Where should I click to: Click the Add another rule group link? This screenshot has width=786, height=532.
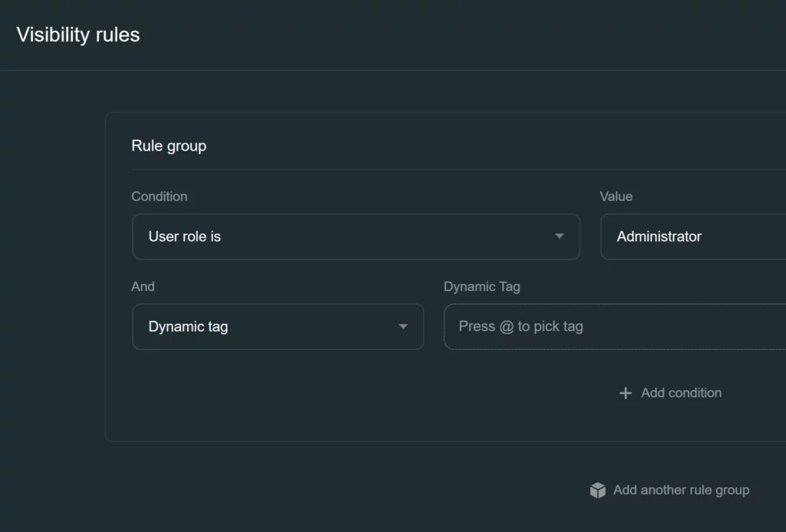pyautogui.click(x=681, y=490)
